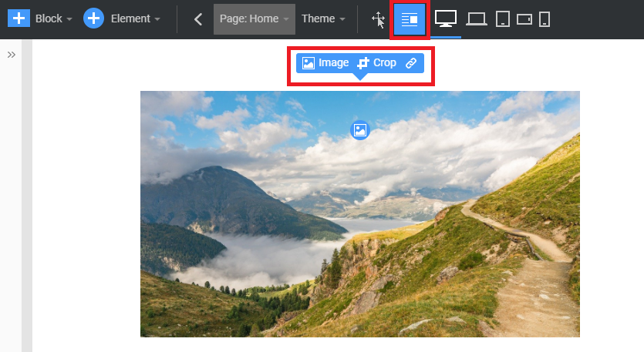Screen dimensions: 644x352
Task: Toggle the content editing mode button
Action: (410, 19)
